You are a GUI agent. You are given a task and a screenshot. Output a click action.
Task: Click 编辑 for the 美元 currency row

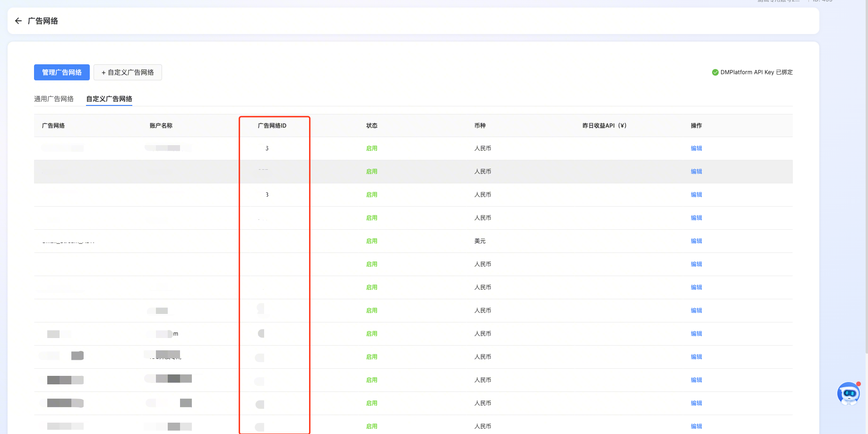[696, 241]
